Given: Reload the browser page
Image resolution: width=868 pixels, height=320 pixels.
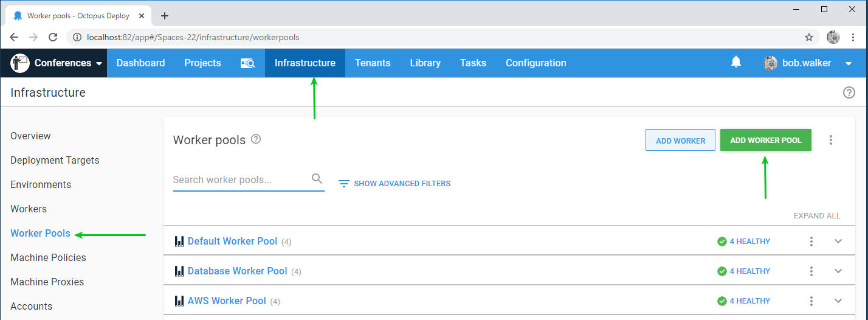Looking at the screenshot, I should 53,37.
